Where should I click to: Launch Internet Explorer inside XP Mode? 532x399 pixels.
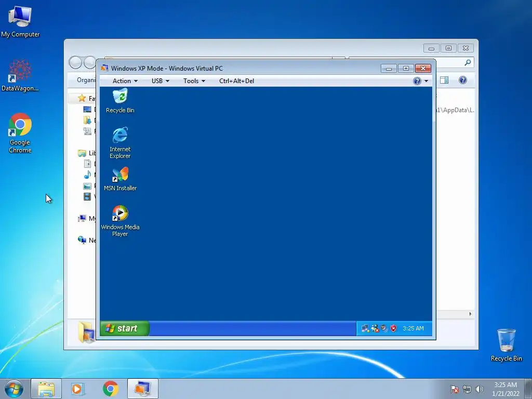[120, 142]
